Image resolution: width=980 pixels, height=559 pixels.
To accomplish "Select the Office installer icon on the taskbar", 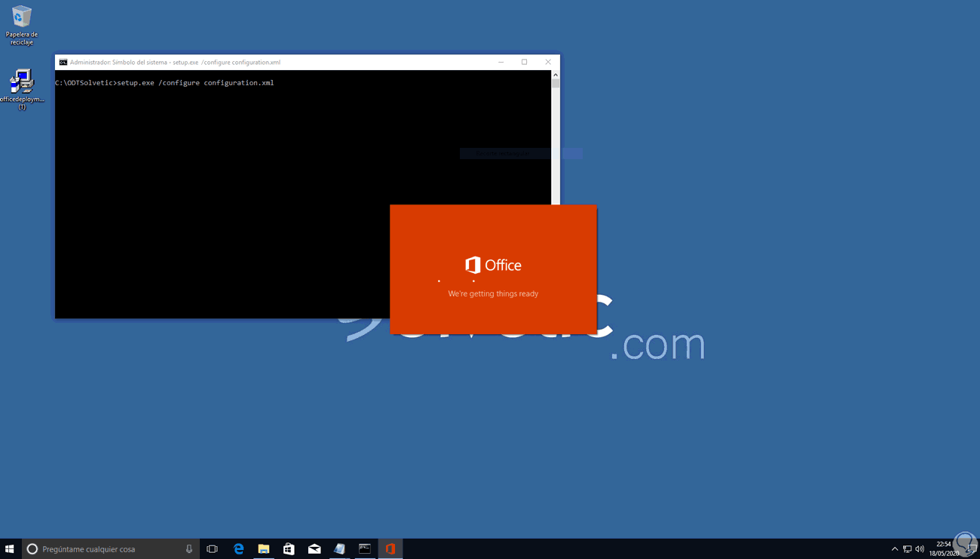I will (x=390, y=548).
